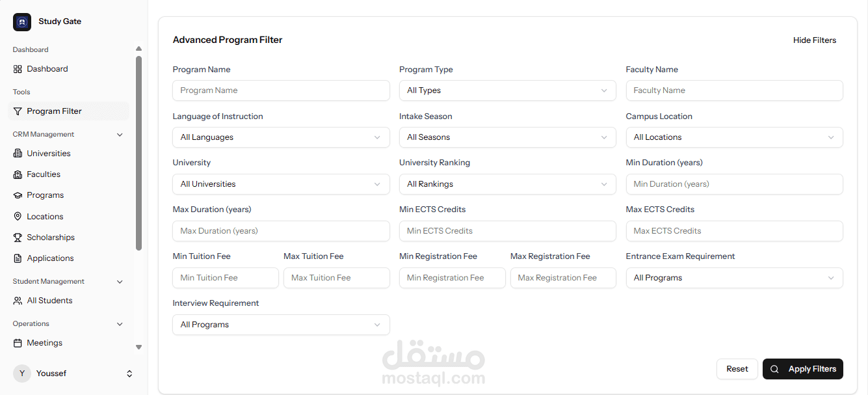The width and height of the screenshot is (868, 395).
Task: Collapse the Student Management section
Action: 120,282
